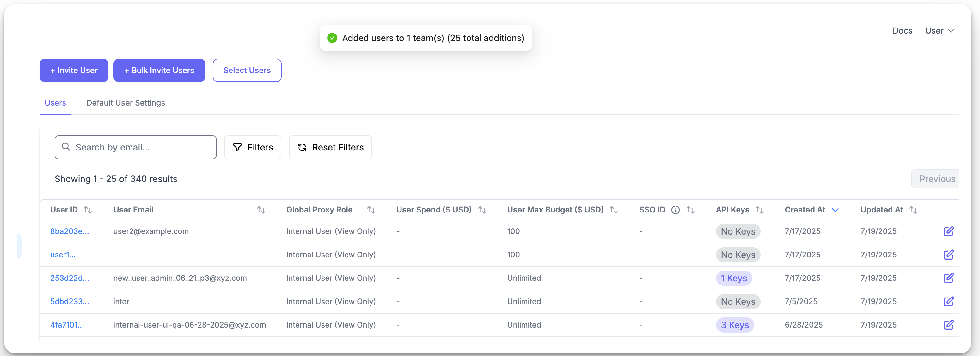Click edit icon for new_user_admin_06_21_p3 row
The height and width of the screenshot is (356, 980).
click(948, 278)
